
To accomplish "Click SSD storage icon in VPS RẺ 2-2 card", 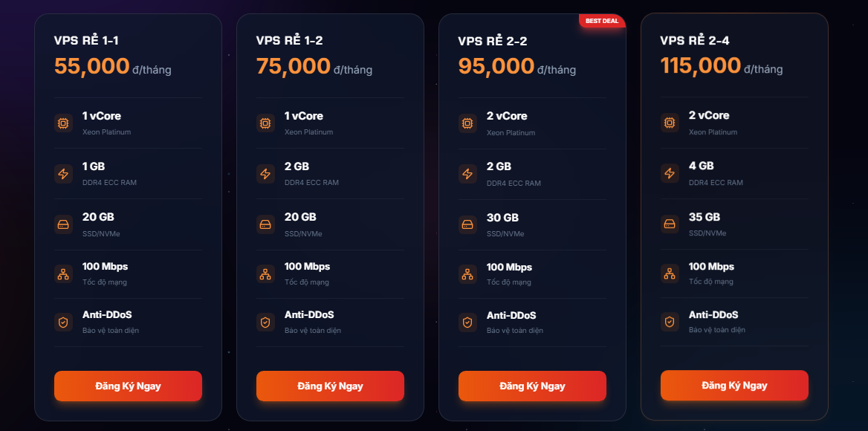I will [467, 224].
